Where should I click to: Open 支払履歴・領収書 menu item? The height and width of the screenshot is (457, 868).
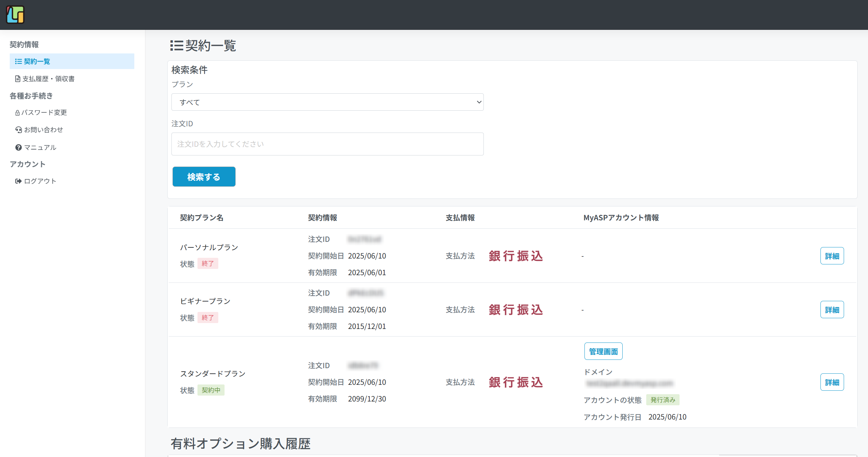click(48, 79)
